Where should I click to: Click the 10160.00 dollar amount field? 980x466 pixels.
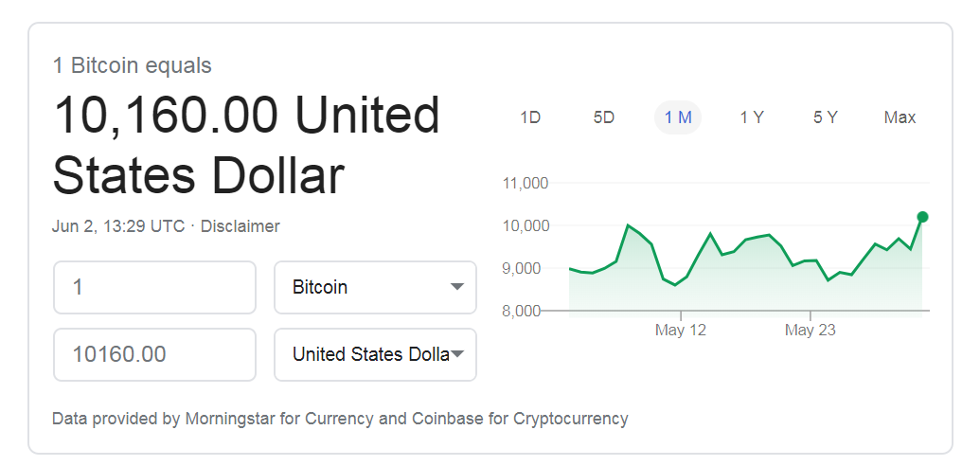[154, 354]
